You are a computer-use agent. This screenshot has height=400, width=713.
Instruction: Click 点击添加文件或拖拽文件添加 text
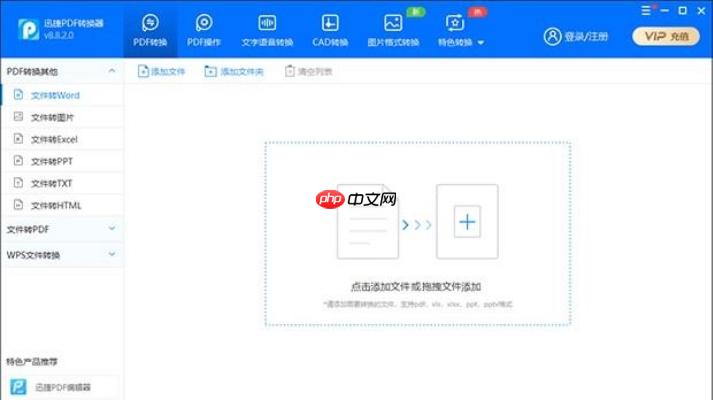[416, 287]
